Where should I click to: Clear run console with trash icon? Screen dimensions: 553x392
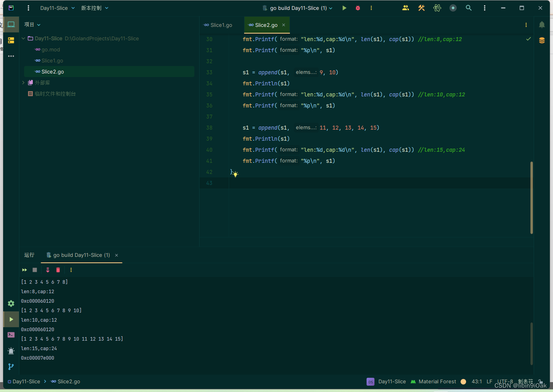[x=58, y=270]
